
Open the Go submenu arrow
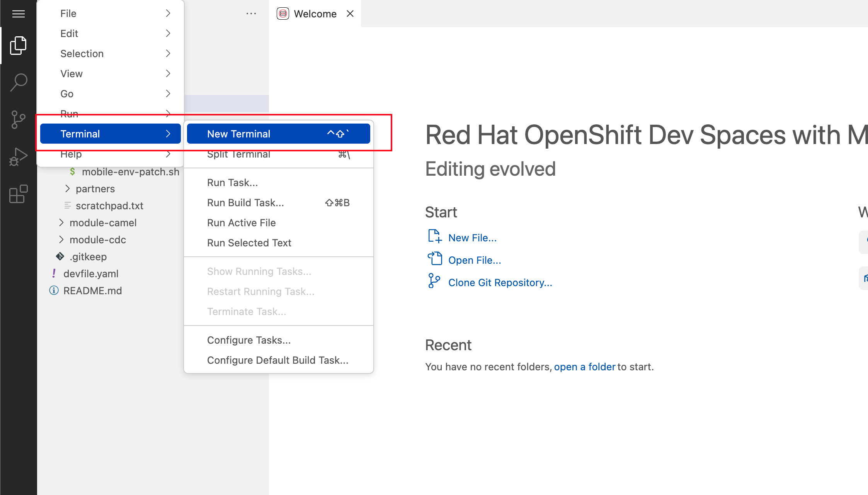coord(168,94)
